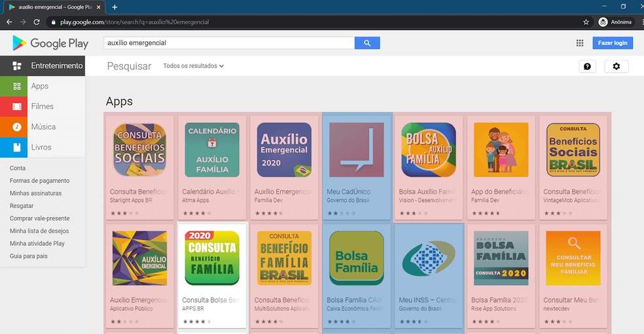The image size is (644, 334).
Task: Click the green Bolsa Família app icon
Action: click(x=357, y=258)
